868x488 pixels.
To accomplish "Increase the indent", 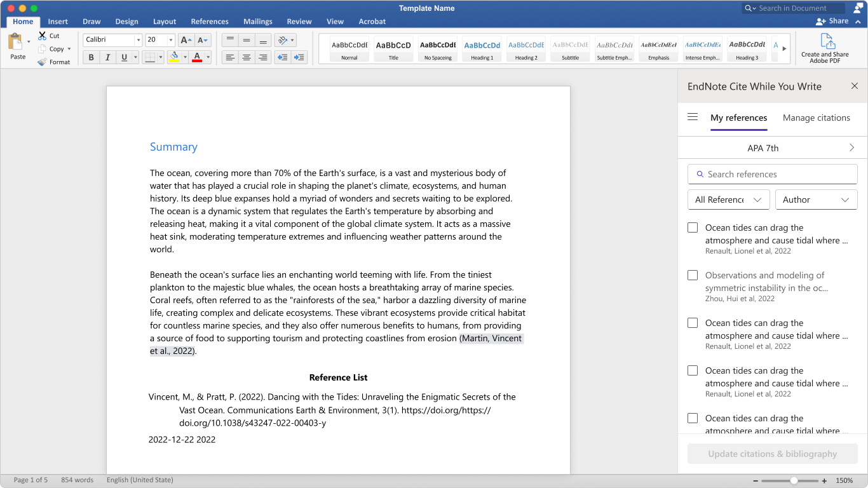I will click(299, 57).
